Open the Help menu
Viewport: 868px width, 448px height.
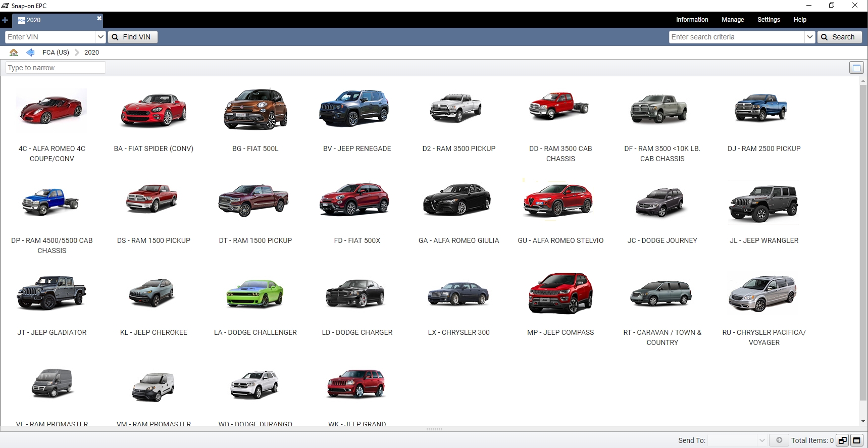pos(800,20)
